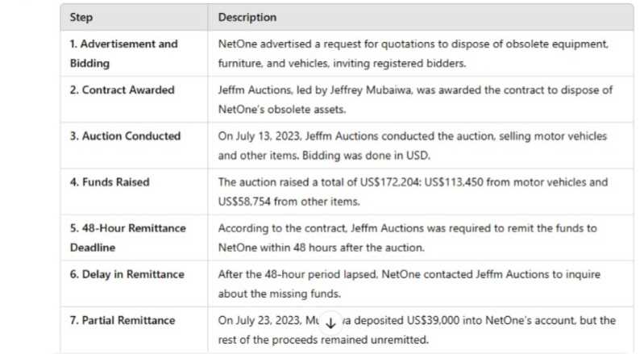
Task: Click the US$172,204 total amount text
Action: (x=390, y=182)
